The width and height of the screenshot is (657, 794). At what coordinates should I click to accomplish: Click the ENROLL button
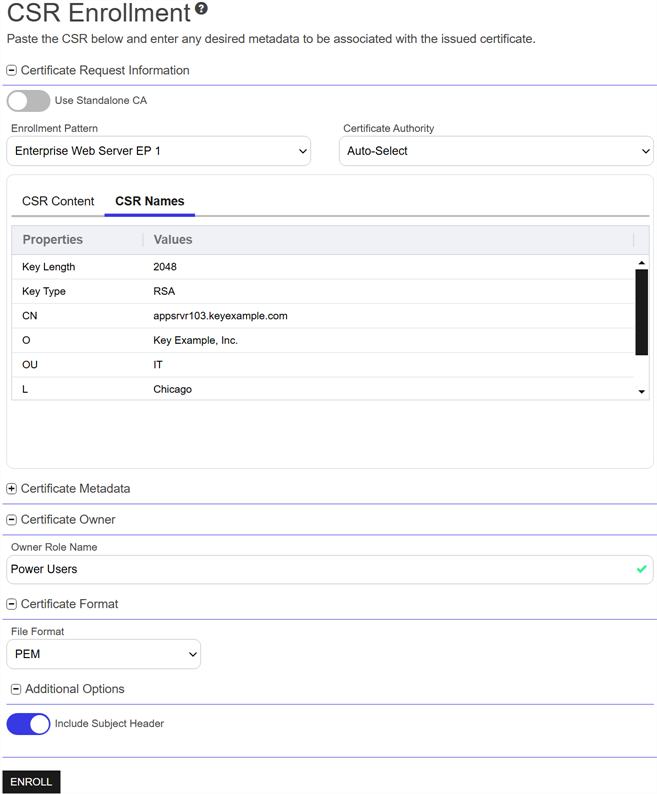31,782
